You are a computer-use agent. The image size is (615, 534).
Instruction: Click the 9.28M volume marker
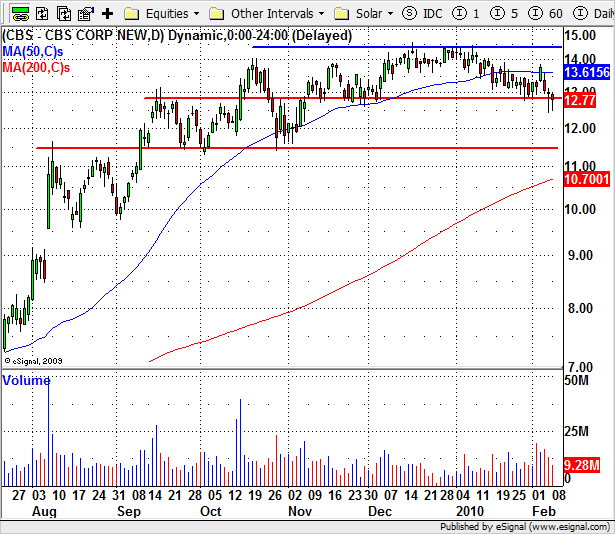click(582, 465)
